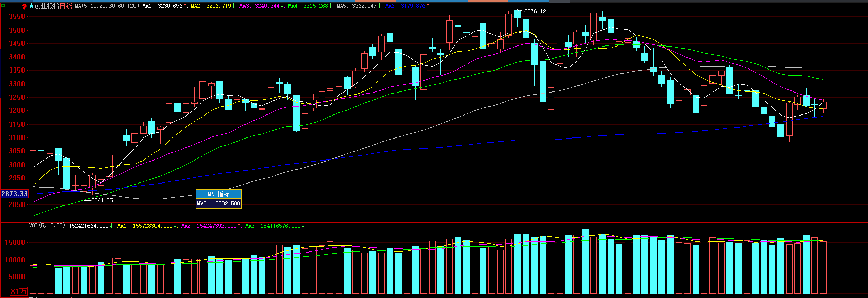
Task: Click the 创业板指 index name label
Action: 47,6
